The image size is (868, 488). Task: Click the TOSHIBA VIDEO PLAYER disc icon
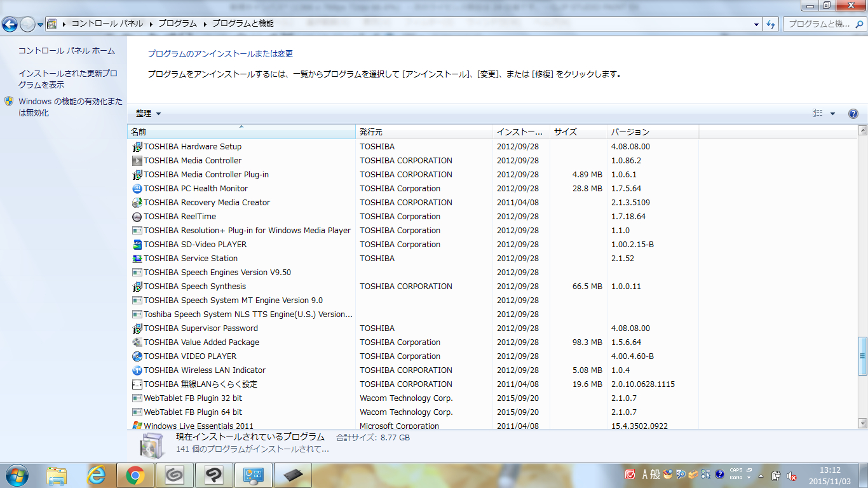pyautogui.click(x=137, y=356)
